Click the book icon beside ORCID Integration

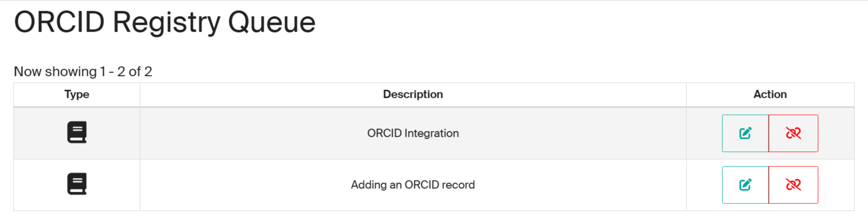pos(77,132)
